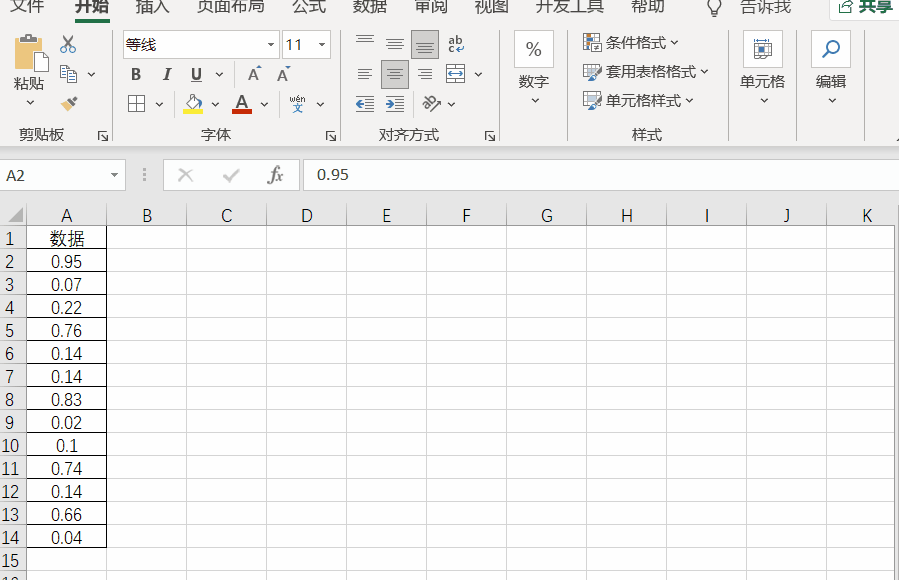Click the 共享 Share button
This screenshot has width=899, height=580.
coord(866,7)
